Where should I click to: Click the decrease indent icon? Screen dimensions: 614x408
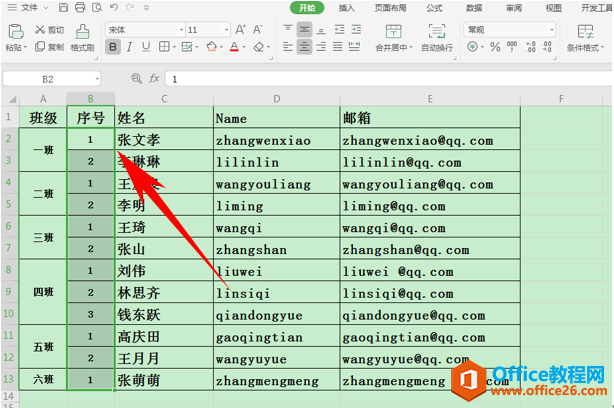click(340, 29)
